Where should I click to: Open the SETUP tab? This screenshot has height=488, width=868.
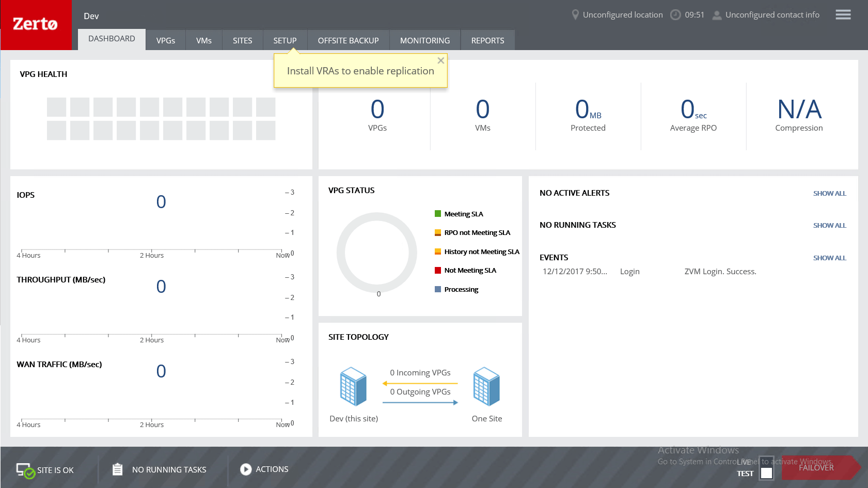click(x=285, y=40)
